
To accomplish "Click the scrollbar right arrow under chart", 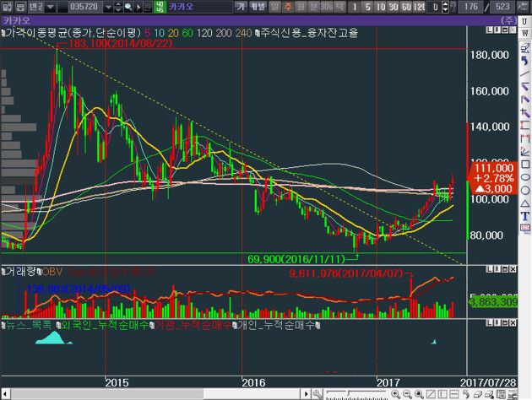I will coord(306,394).
